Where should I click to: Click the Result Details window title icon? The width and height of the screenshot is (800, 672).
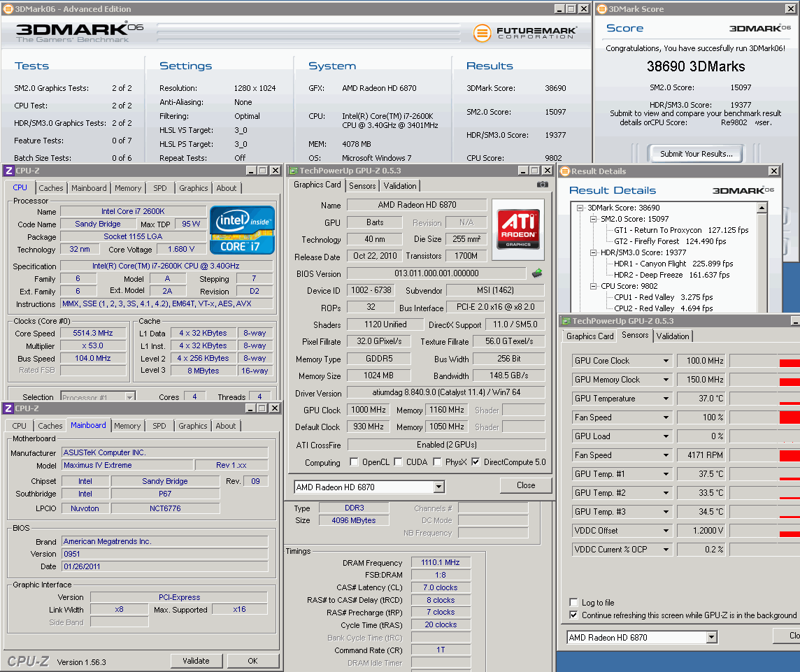coord(565,171)
